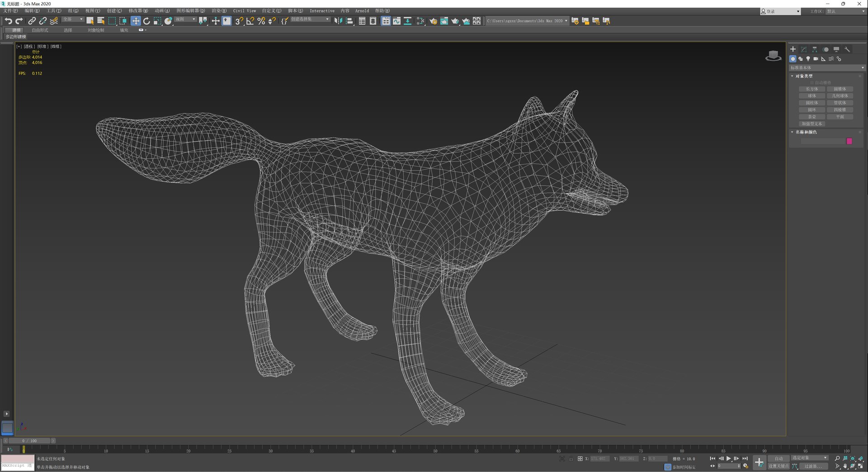Toggle the selection lock padlock

pos(571,459)
